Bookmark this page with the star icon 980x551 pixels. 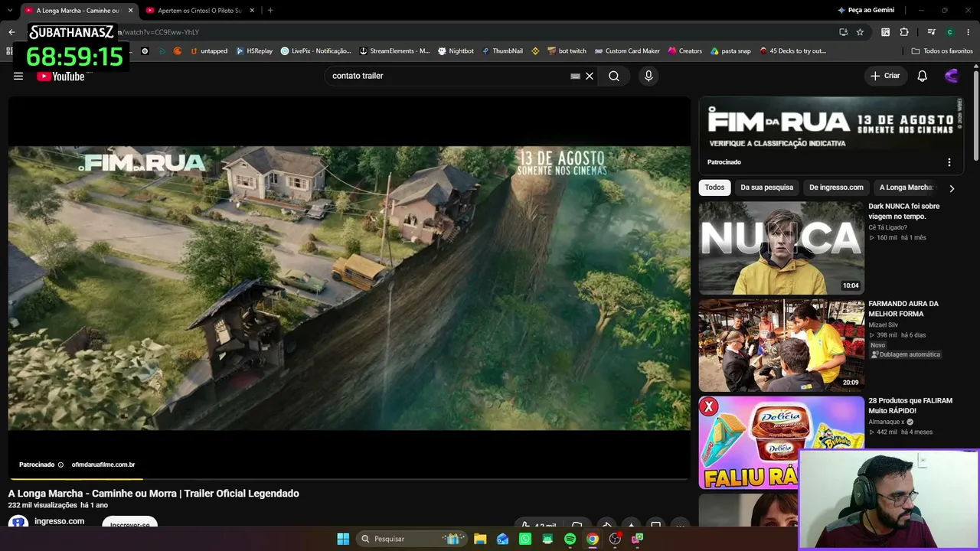[860, 32]
